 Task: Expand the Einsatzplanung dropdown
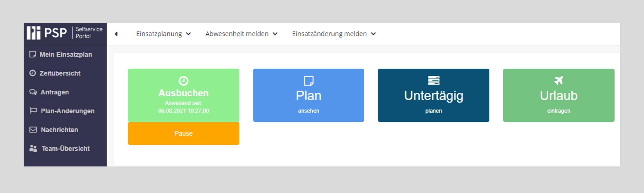163,34
